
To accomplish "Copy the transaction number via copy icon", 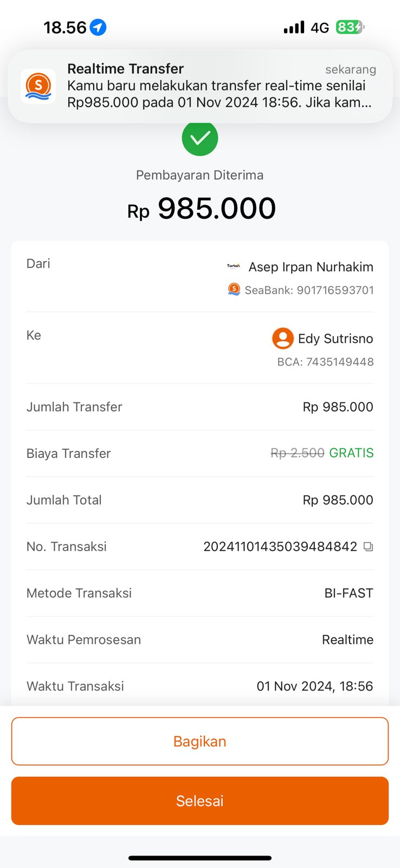I will coord(369,546).
